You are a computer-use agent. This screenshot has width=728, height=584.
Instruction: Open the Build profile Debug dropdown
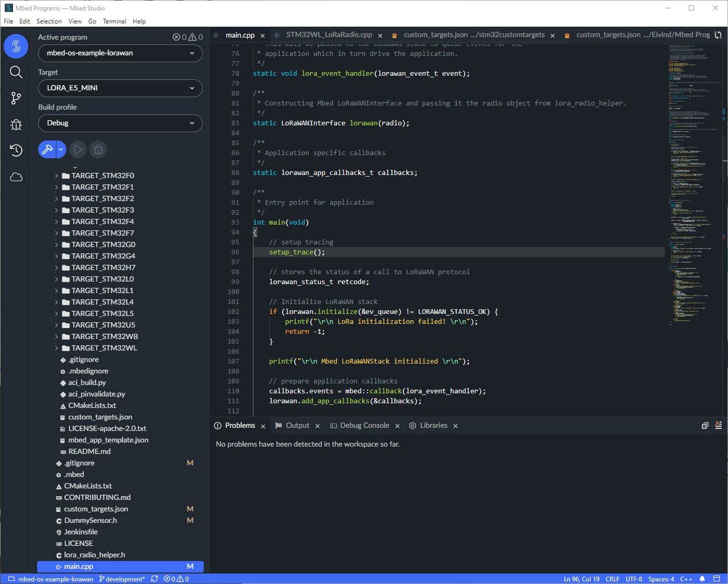point(120,123)
